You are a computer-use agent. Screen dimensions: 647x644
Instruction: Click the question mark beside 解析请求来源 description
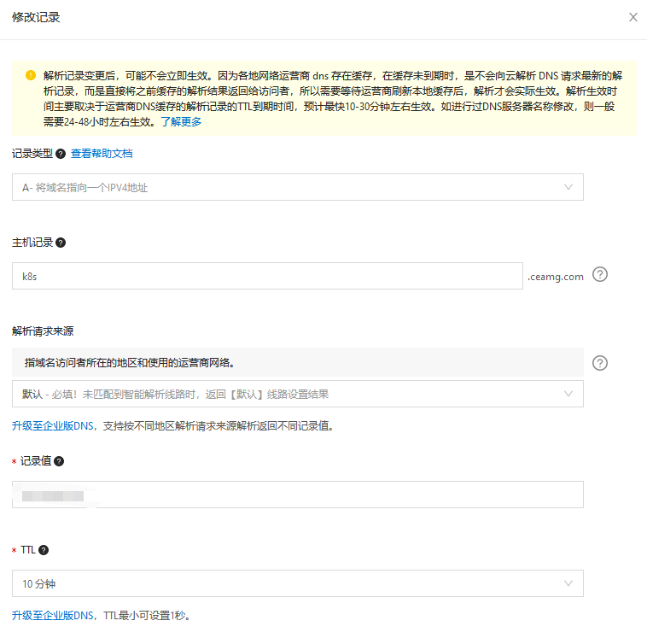[x=600, y=363]
